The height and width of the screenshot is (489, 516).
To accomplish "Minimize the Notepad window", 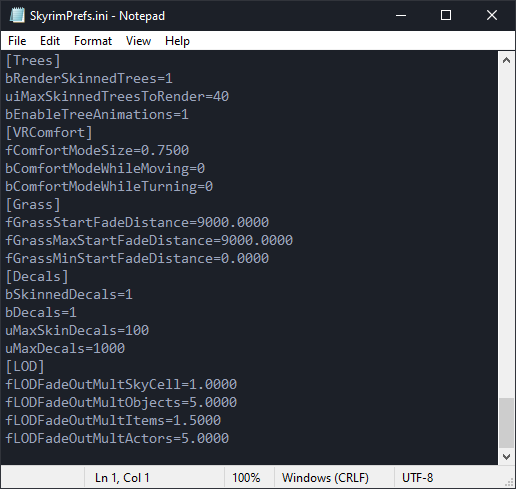I will 401,15.
